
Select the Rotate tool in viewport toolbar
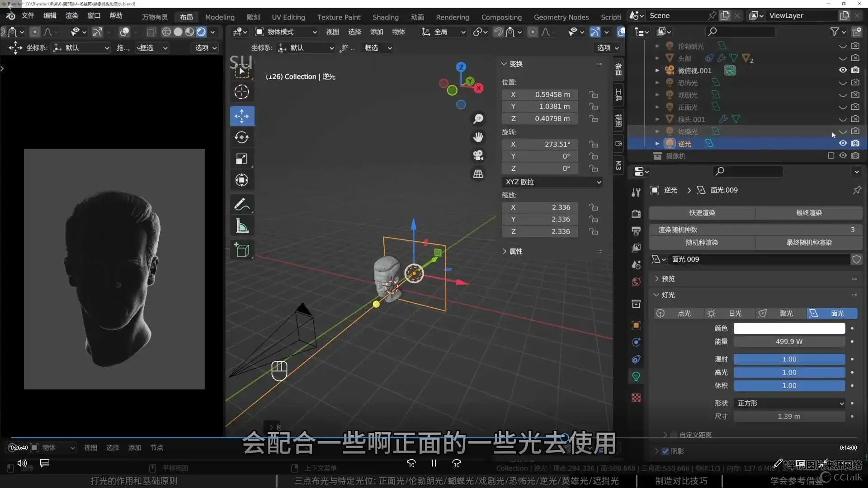[242, 137]
